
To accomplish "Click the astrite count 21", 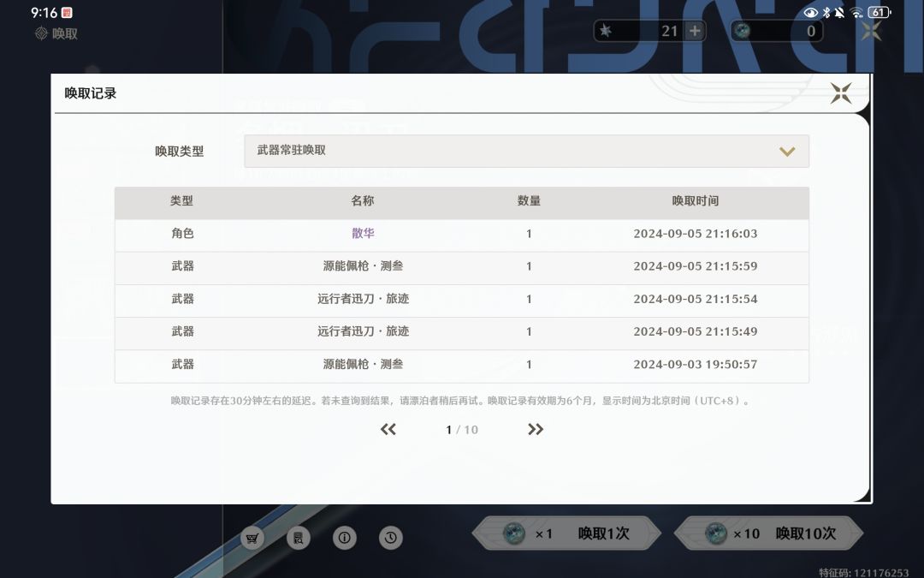I will [669, 32].
